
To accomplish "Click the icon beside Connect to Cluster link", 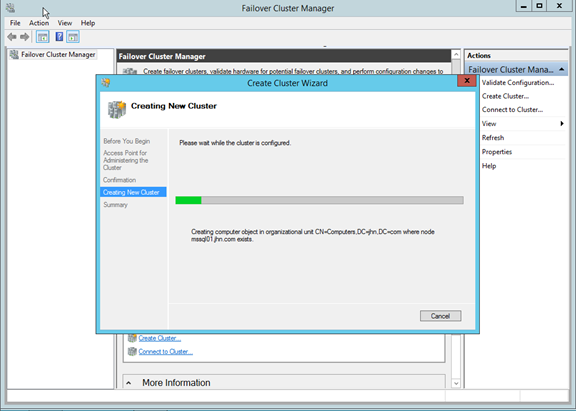I will point(132,351).
